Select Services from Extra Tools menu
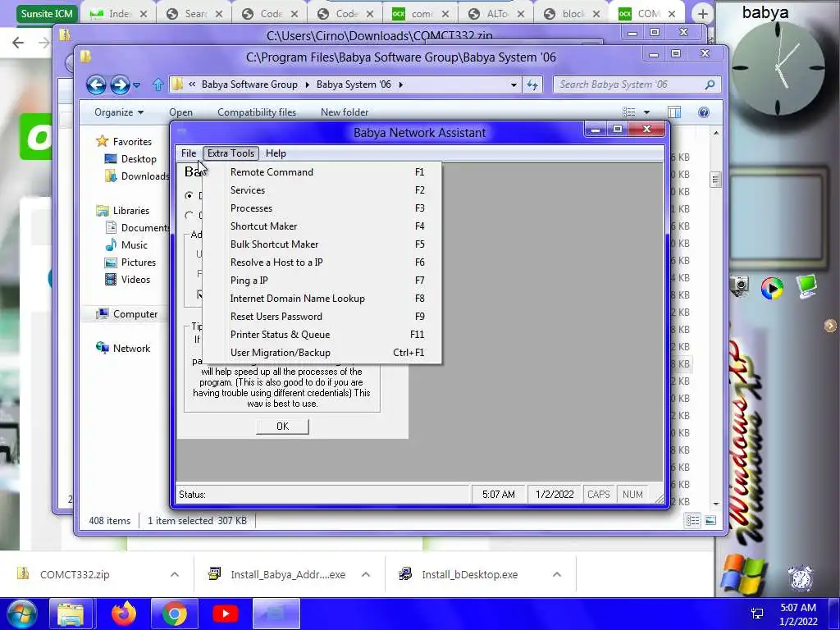Viewport: 840px width, 630px height. 322,190
